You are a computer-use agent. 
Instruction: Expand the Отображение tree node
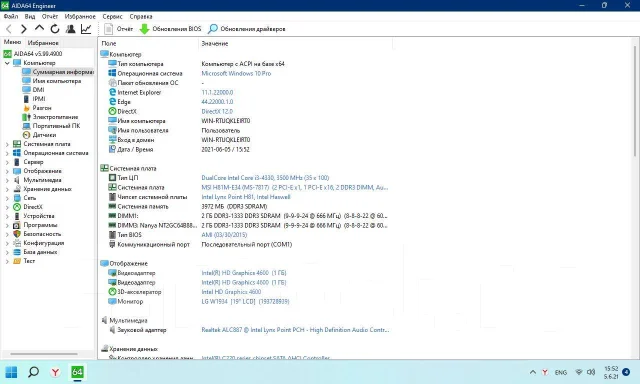coord(7,171)
